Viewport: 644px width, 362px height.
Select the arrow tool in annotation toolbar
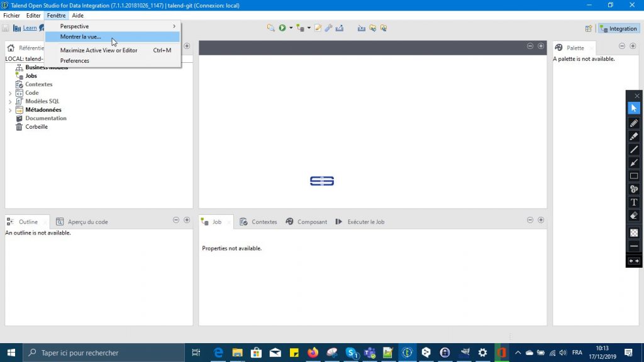(x=634, y=163)
